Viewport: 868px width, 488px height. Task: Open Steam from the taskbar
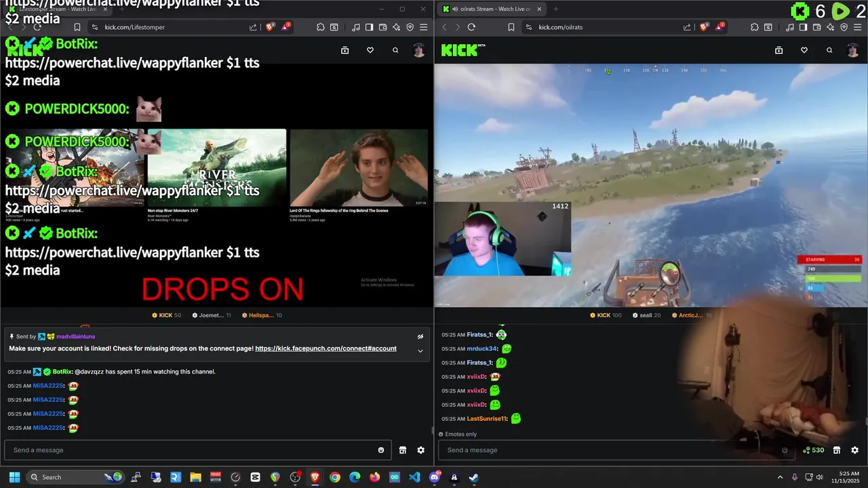coord(473,477)
